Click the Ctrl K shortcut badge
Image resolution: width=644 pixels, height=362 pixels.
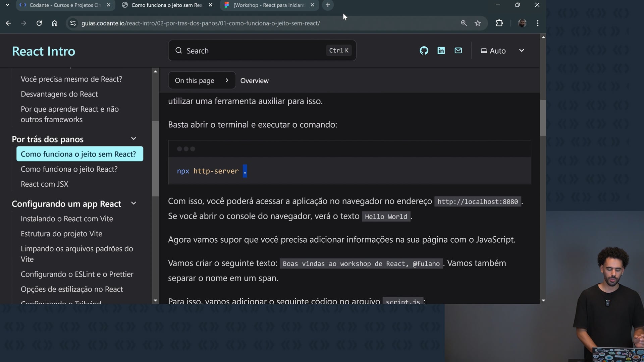[x=339, y=50]
